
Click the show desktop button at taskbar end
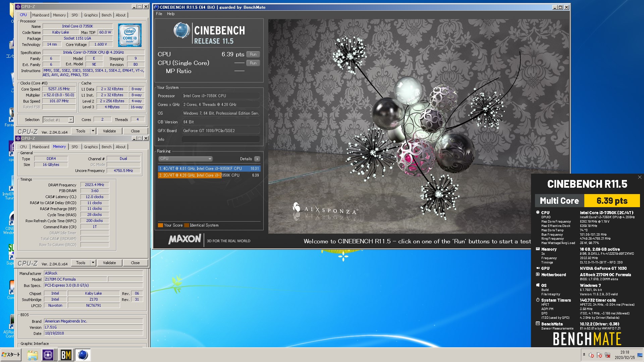coord(640,355)
